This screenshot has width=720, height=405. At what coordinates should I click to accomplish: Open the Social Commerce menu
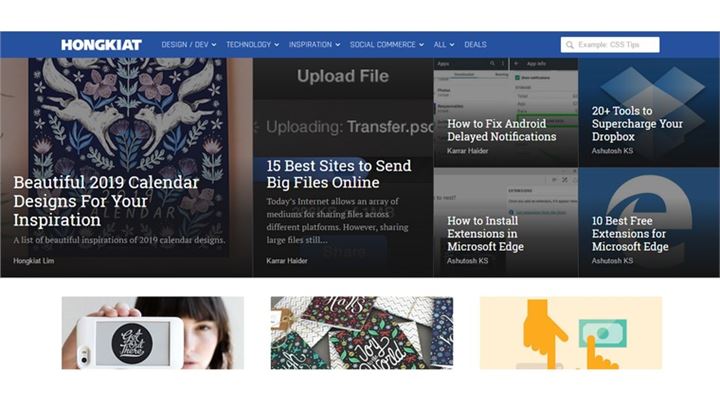[x=387, y=45]
